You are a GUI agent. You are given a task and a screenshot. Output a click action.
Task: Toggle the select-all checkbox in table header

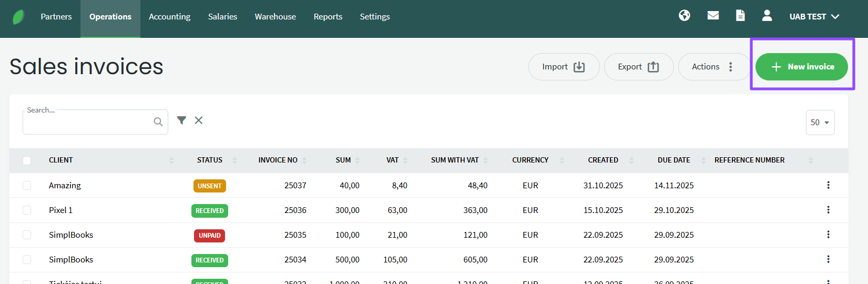tap(27, 160)
